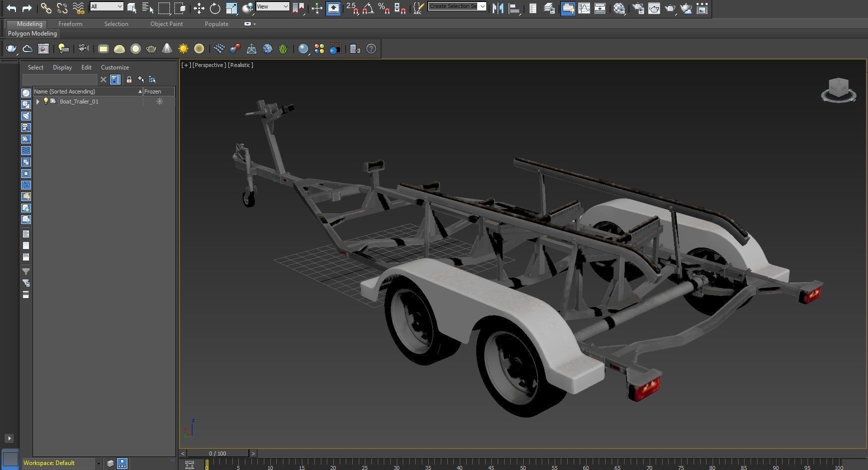Switch to the Freeform ribbon tab
868x470 pixels.
pos(70,24)
